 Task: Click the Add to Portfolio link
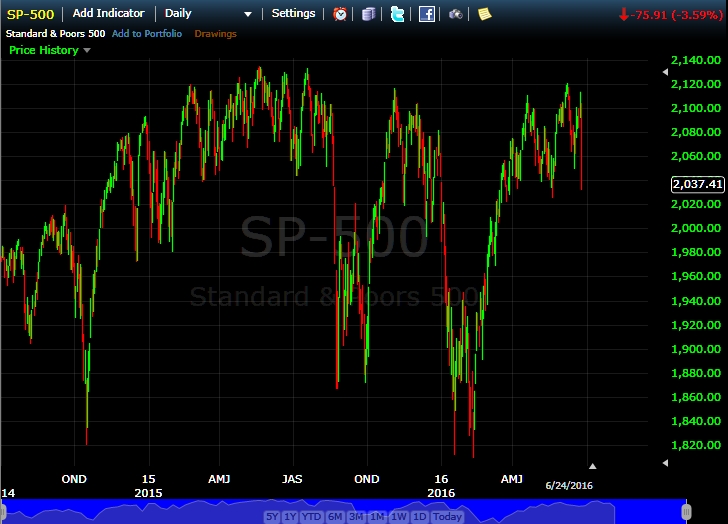(x=147, y=34)
